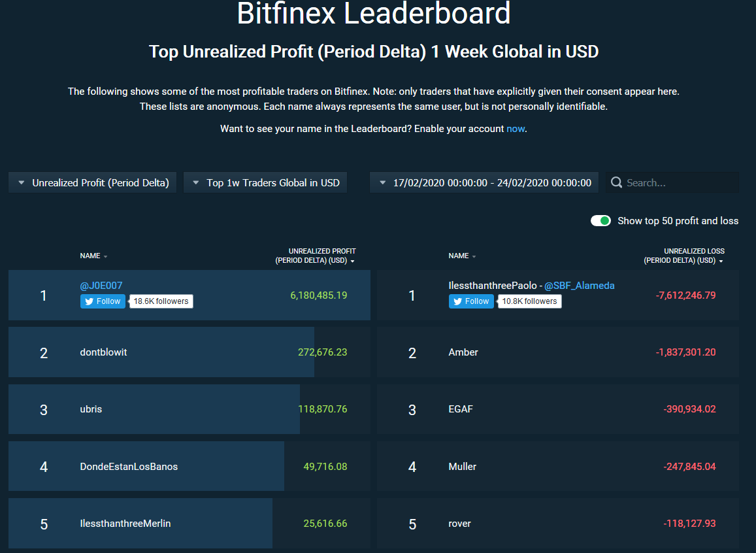Click profit value 118,870.76

point(323,409)
